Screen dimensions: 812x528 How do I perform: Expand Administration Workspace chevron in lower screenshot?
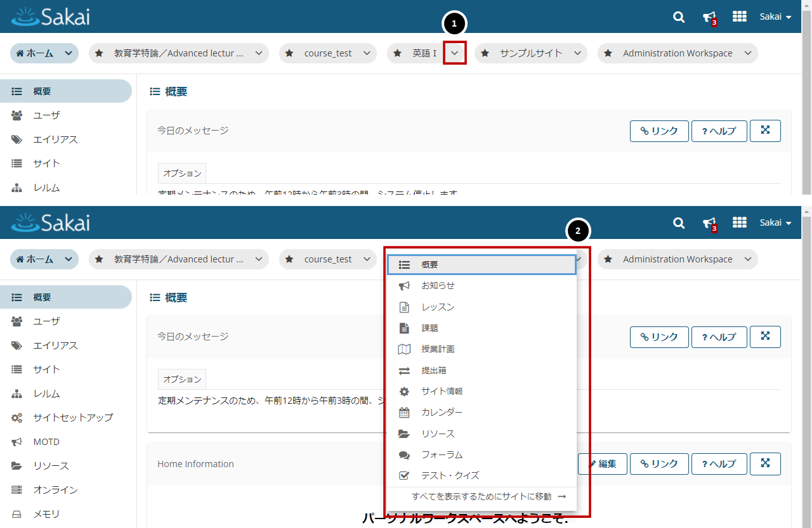748,259
